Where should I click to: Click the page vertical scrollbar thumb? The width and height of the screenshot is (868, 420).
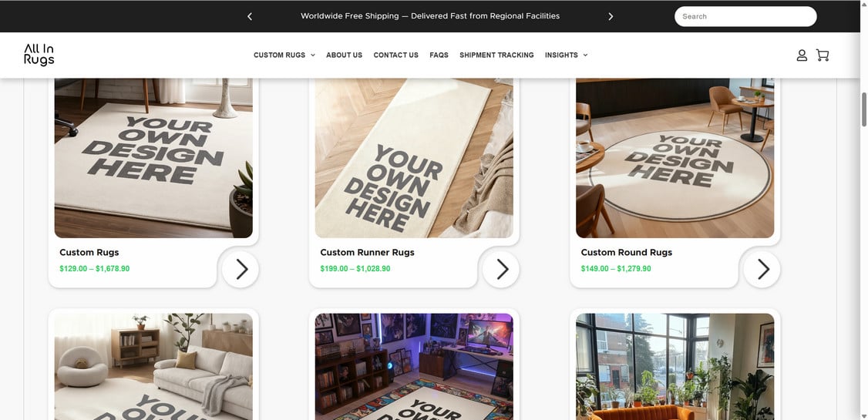[x=863, y=109]
